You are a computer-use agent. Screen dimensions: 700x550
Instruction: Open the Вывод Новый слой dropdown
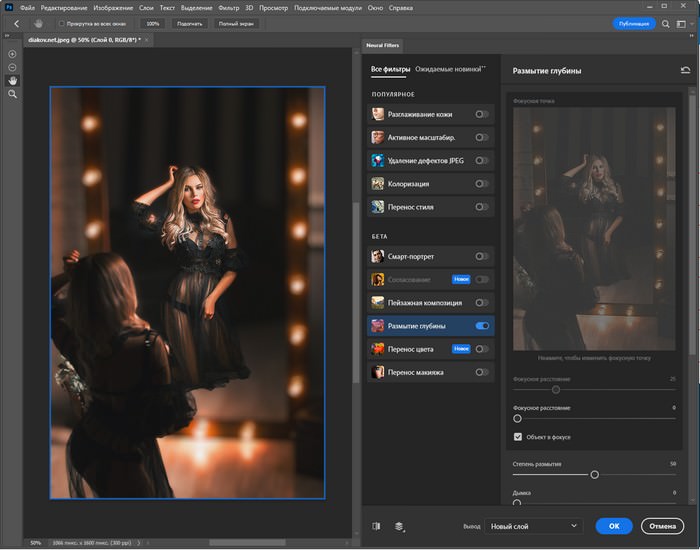pos(533,525)
